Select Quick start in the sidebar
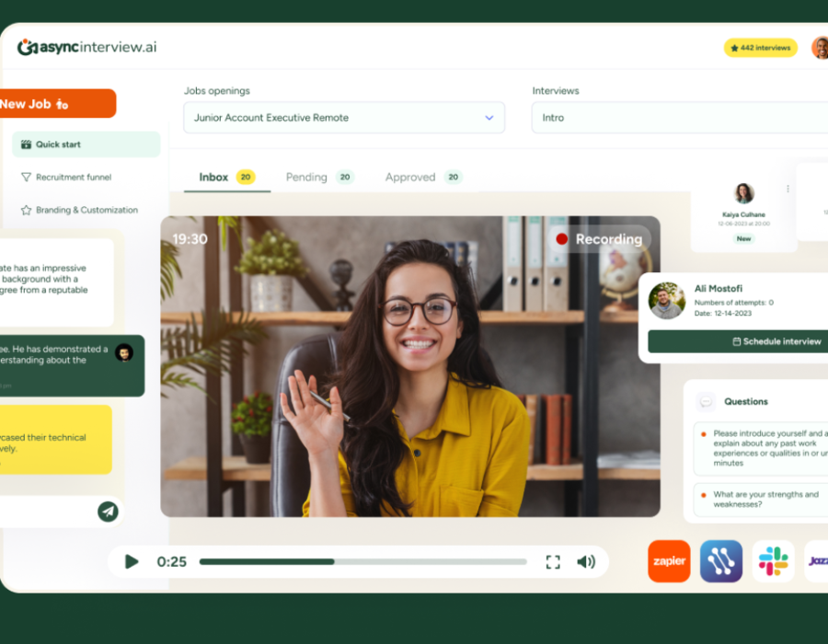Viewport: 828px width, 644px height. pos(86,144)
